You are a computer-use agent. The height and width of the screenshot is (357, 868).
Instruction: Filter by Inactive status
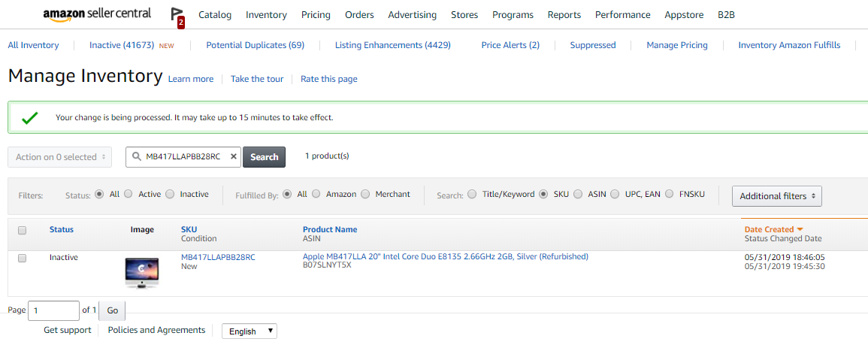[x=170, y=194]
